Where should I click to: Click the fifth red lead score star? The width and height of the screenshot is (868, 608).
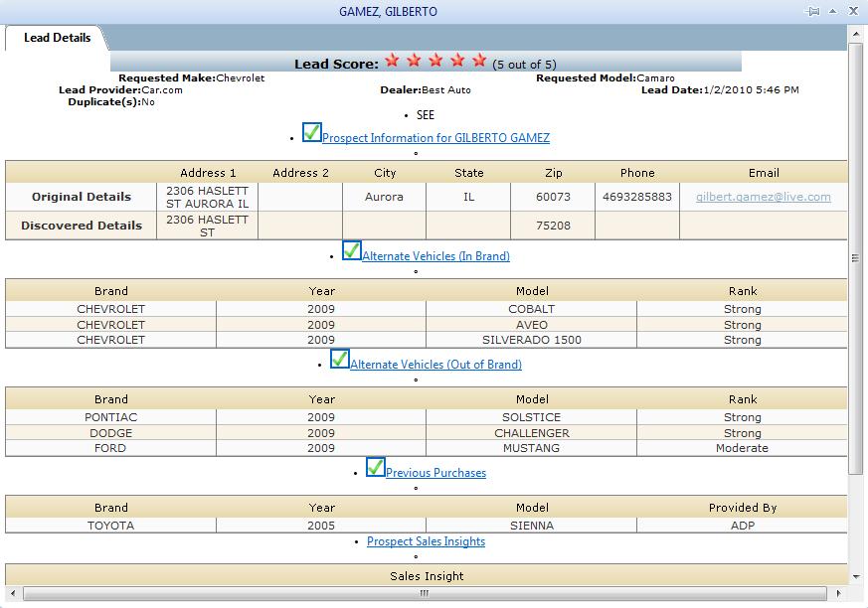479,60
